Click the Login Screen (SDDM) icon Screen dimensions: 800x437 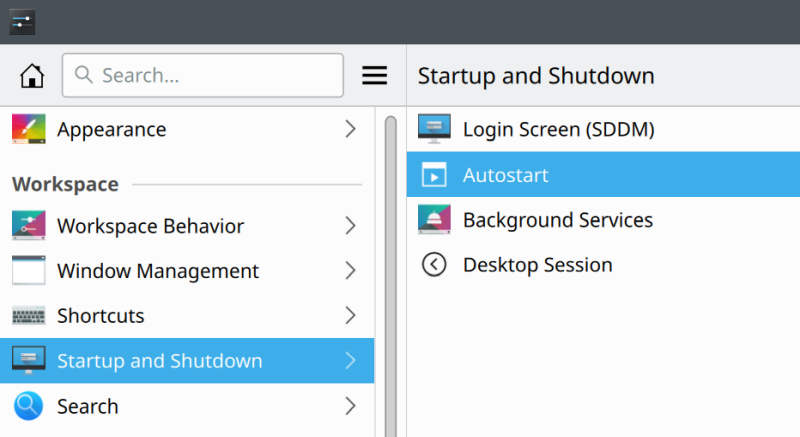pos(434,129)
